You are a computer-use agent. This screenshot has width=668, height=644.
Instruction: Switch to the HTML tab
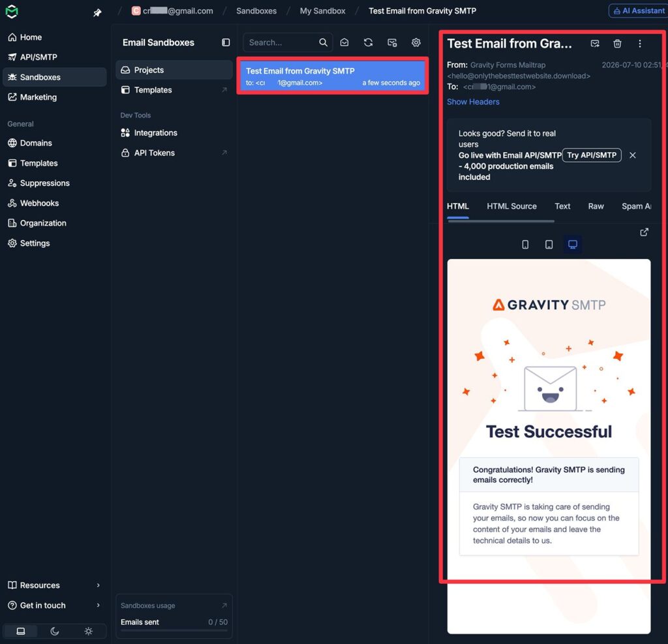(x=458, y=206)
